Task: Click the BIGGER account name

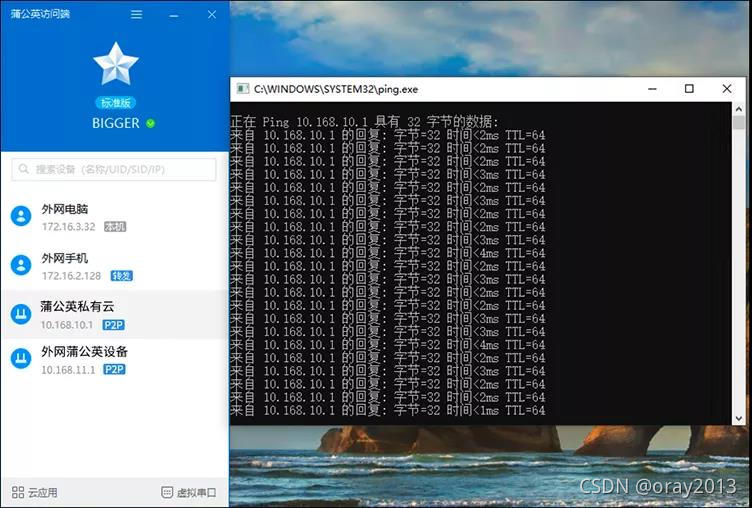Action: point(116,123)
